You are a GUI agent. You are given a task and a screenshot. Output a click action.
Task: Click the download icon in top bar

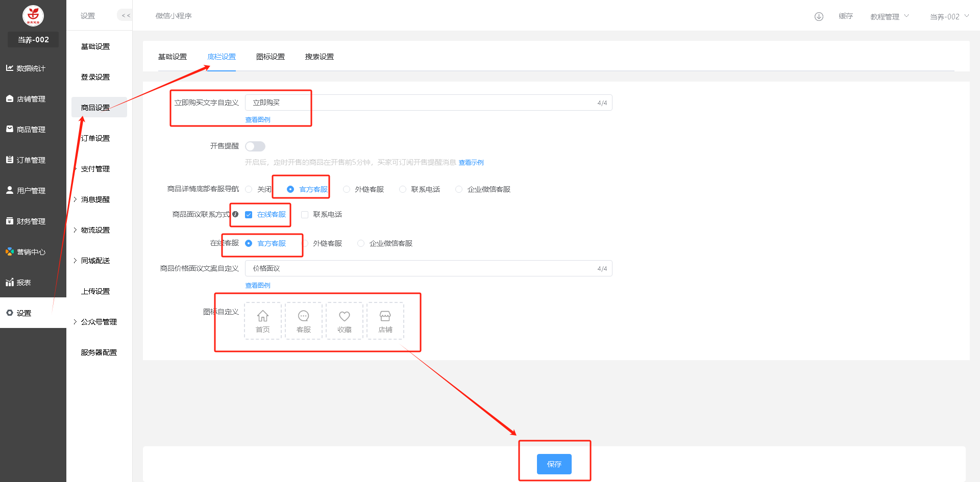[819, 16]
